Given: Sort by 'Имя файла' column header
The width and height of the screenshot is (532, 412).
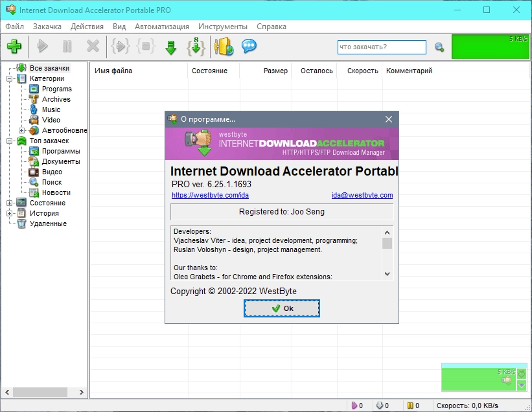Looking at the screenshot, I should 113,71.
